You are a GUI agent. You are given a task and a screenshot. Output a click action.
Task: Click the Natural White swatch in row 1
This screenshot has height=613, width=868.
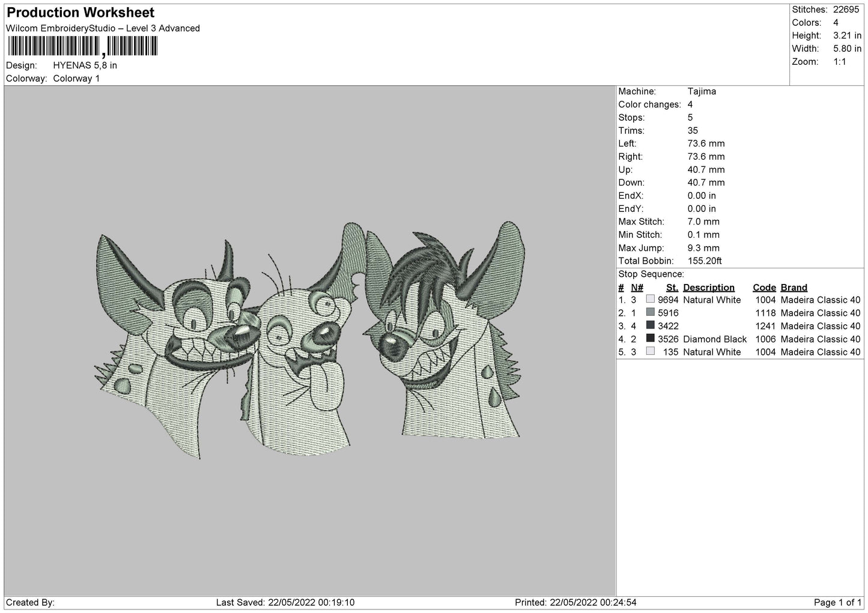(x=650, y=299)
